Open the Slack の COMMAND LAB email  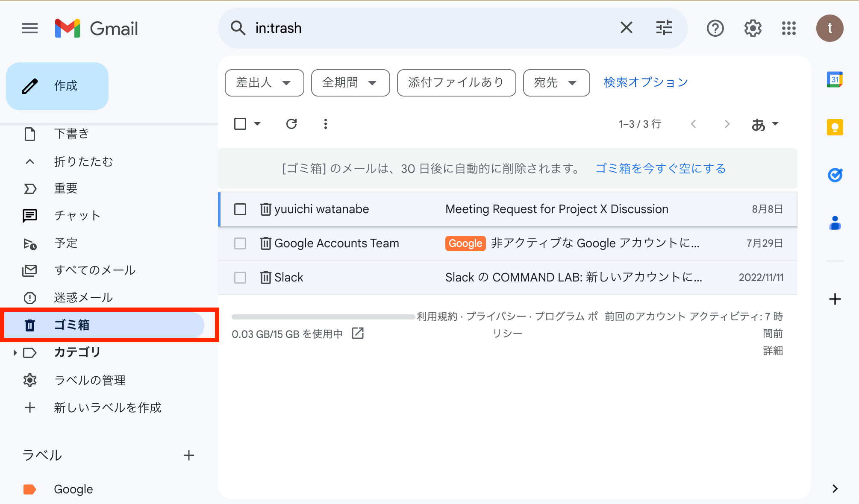508,278
